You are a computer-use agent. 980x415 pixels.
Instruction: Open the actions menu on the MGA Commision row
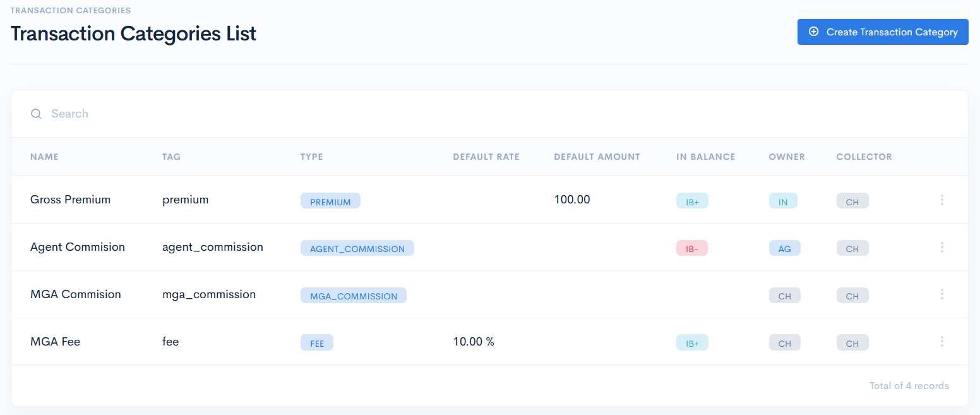pos(942,294)
